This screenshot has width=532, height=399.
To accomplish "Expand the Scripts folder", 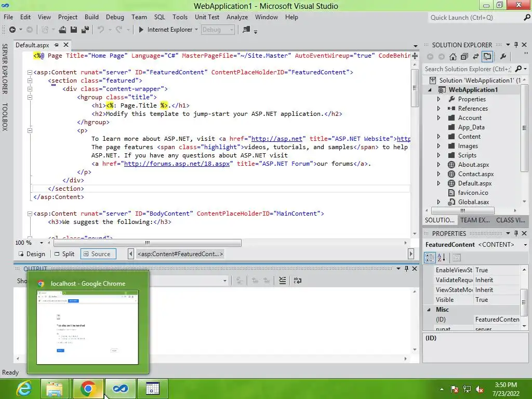I will pyautogui.click(x=438, y=155).
